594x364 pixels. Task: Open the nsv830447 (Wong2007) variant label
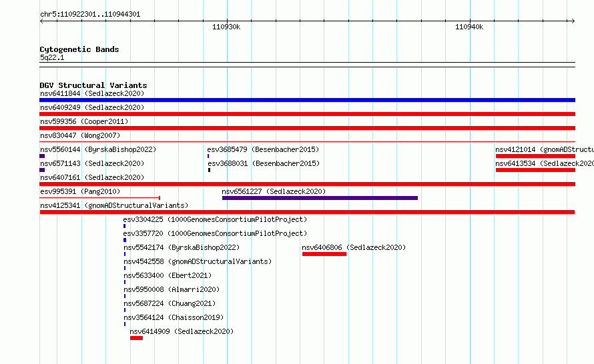point(80,135)
